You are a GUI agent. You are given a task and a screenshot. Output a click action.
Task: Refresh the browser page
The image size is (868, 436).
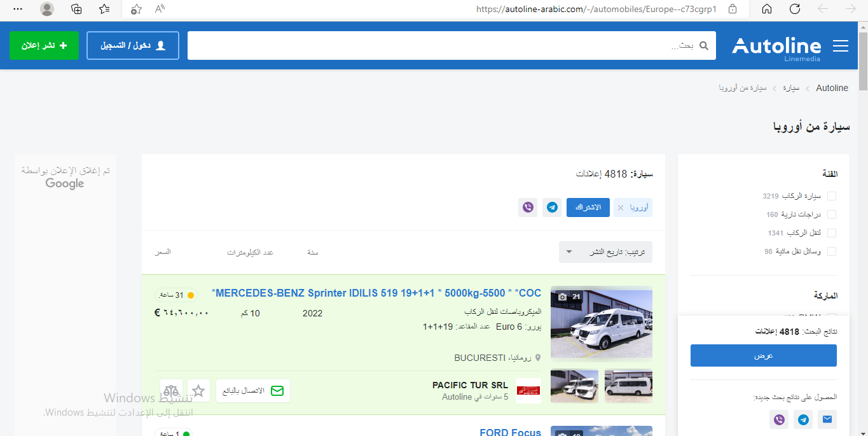[794, 9]
